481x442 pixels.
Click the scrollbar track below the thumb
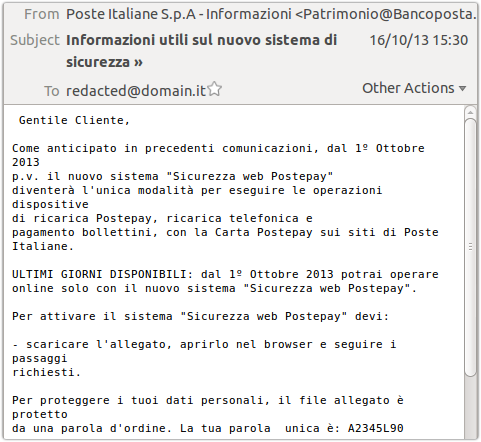pos(470,407)
